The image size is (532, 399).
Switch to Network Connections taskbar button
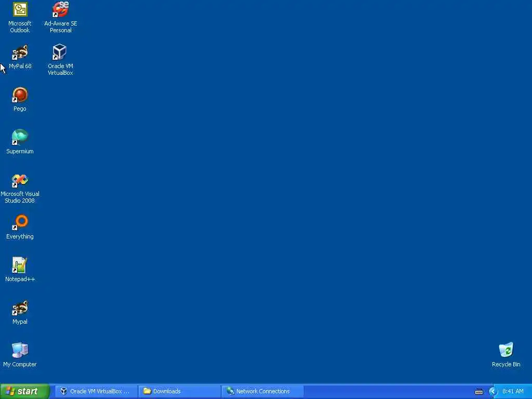click(x=262, y=391)
